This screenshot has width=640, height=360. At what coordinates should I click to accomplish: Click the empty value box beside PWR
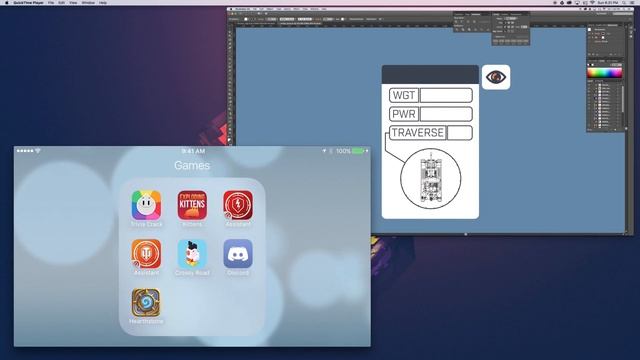[446, 114]
